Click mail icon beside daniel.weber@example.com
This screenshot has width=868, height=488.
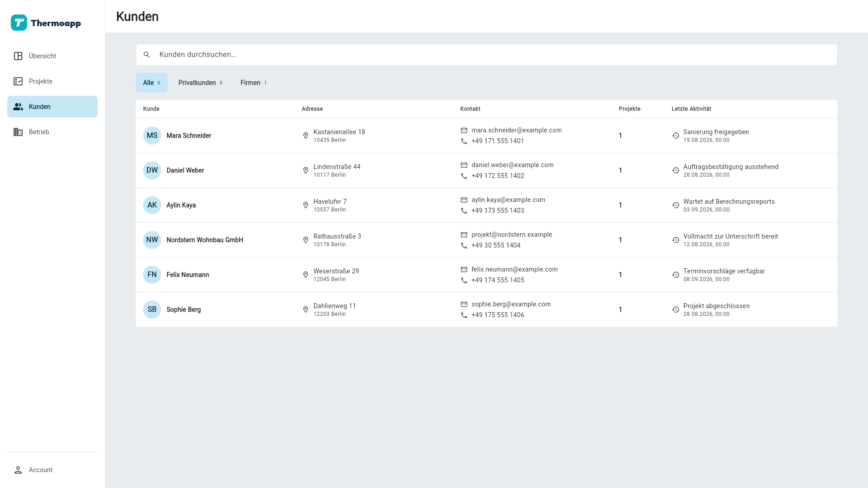[x=464, y=165]
